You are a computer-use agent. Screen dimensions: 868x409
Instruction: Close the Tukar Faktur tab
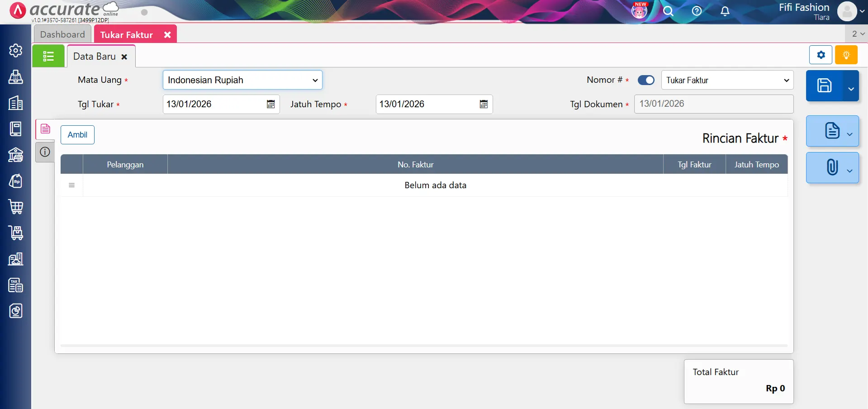pos(167,35)
